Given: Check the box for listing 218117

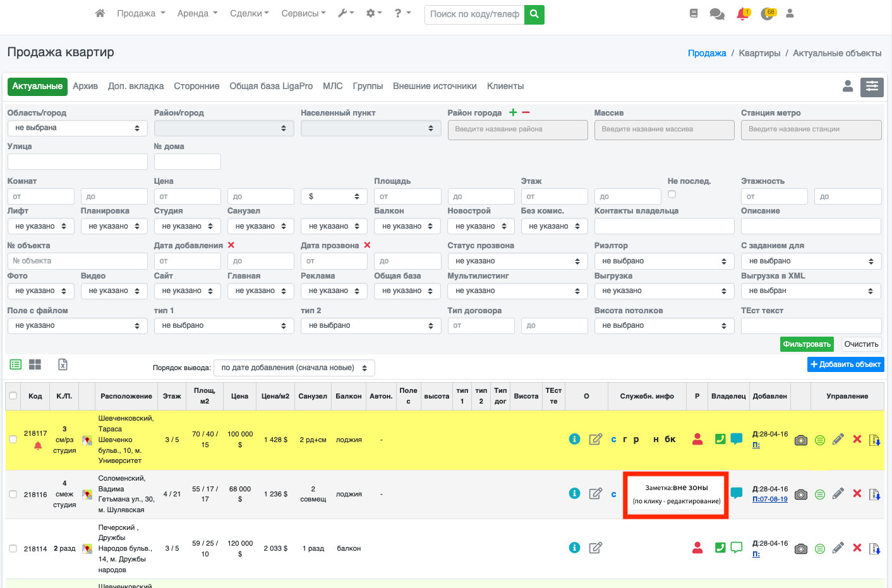Looking at the screenshot, I should [x=13, y=440].
